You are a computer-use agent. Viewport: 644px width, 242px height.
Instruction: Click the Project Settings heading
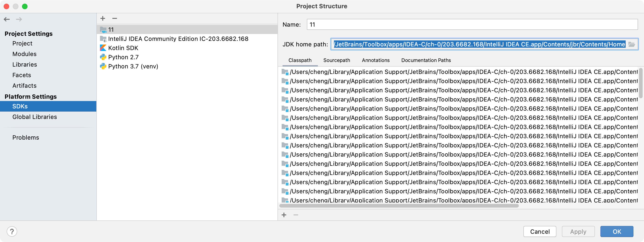point(28,34)
